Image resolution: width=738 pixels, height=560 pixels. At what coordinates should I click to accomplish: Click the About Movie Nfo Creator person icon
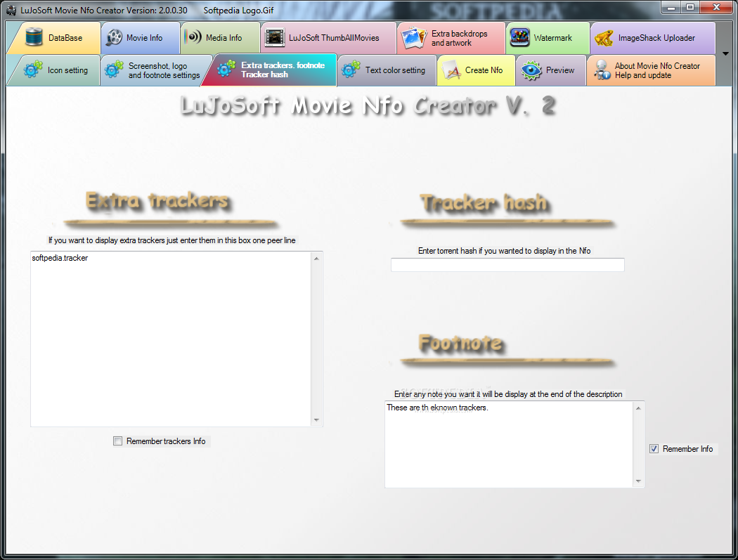(x=602, y=70)
